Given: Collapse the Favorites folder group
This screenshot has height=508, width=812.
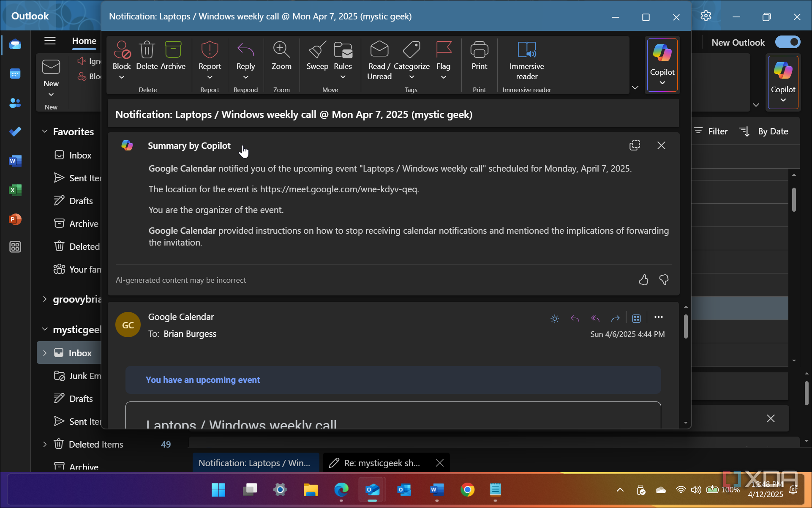Looking at the screenshot, I should 45,131.
